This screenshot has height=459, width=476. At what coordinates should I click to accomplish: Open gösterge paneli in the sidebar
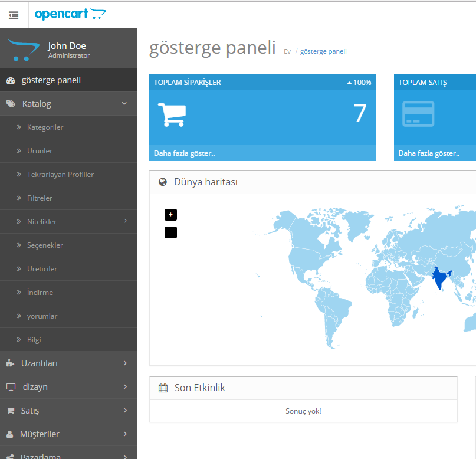pyautogui.click(x=68, y=80)
